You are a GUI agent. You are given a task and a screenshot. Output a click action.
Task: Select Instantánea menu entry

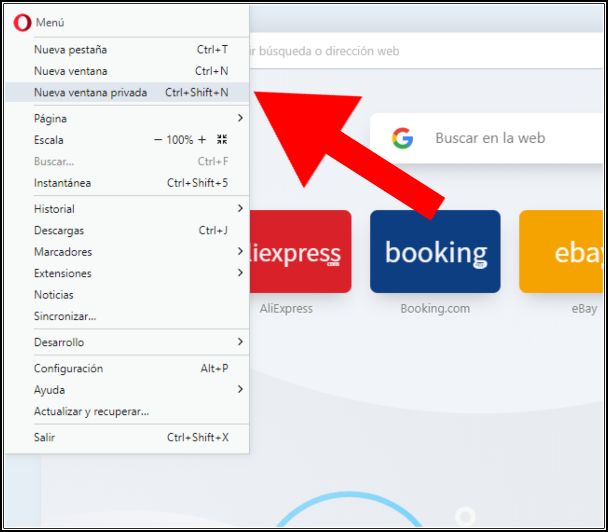(x=127, y=183)
